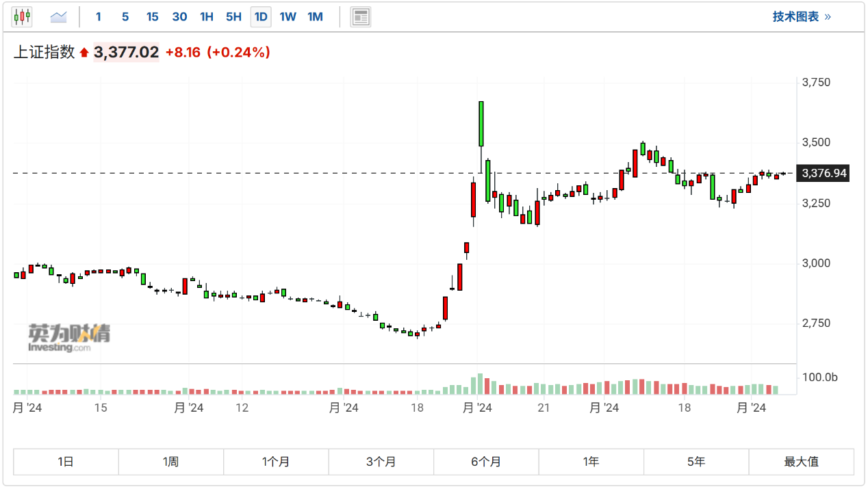The height and width of the screenshot is (489, 868).
Task: Switch to 1M monthly interval
Action: 315,16
